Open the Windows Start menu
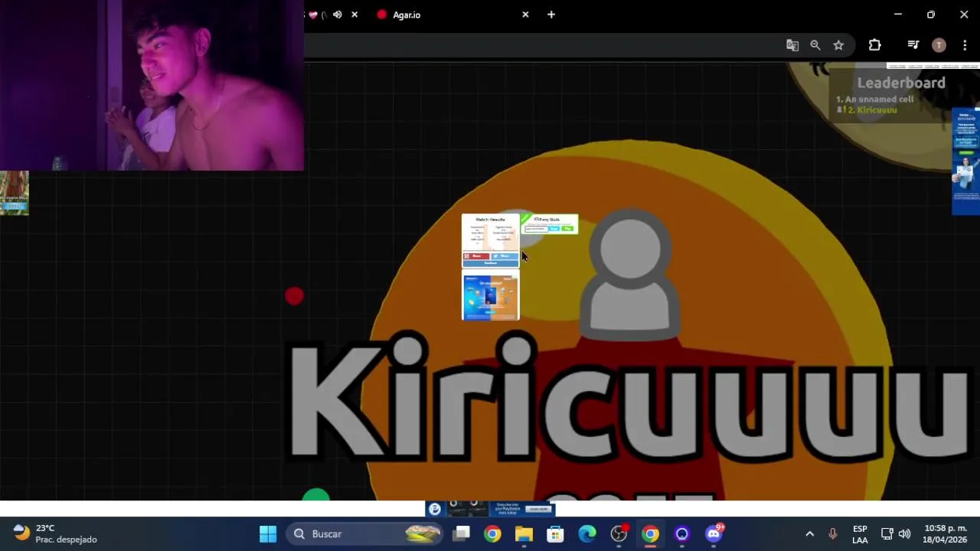The height and width of the screenshot is (551, 980). click(268, 534)
